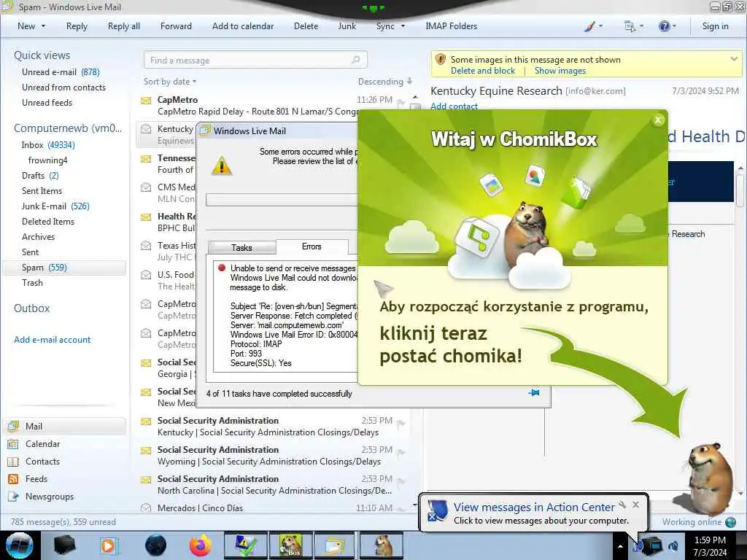
Task: Open the Sent Items folder
Action: click(42, 190)
